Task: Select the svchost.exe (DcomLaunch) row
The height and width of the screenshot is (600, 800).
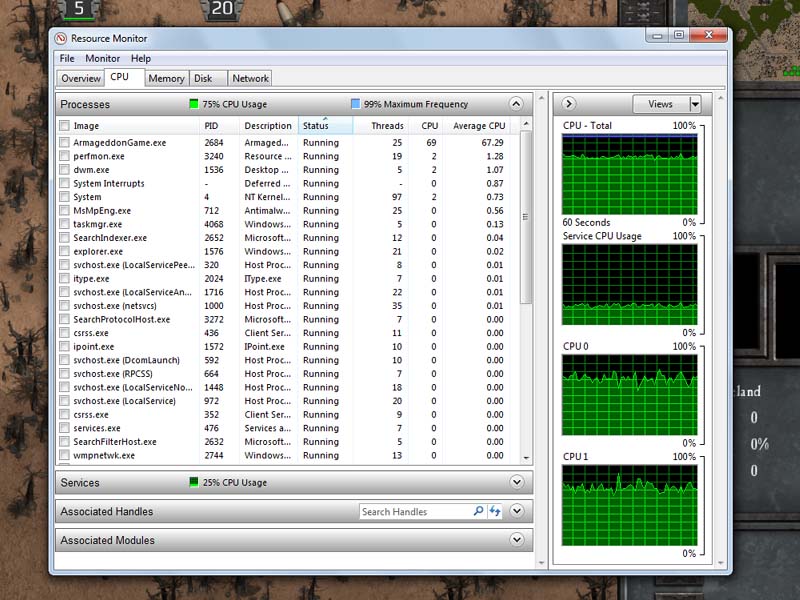Action: point(288,360)
